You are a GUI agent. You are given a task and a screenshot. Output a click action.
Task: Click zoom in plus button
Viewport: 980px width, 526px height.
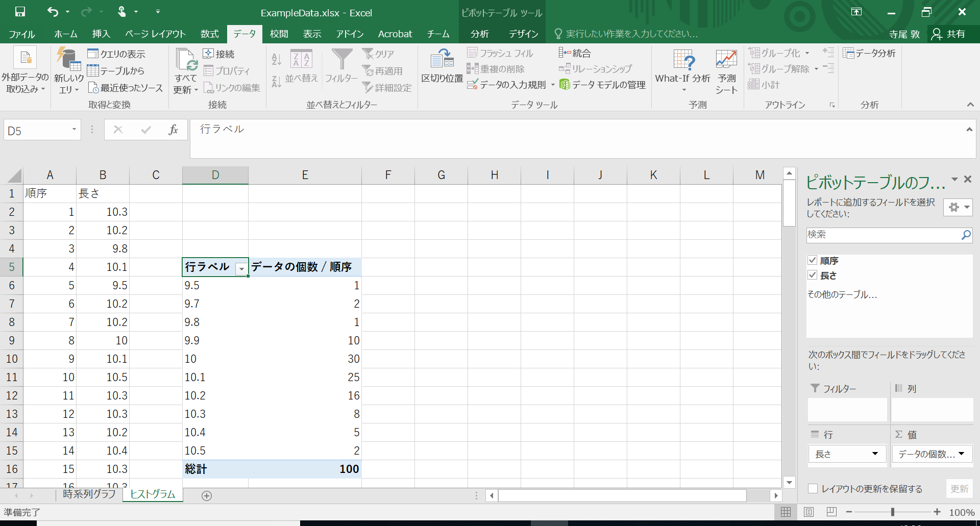pyautogui.click(x=937, y=512)
